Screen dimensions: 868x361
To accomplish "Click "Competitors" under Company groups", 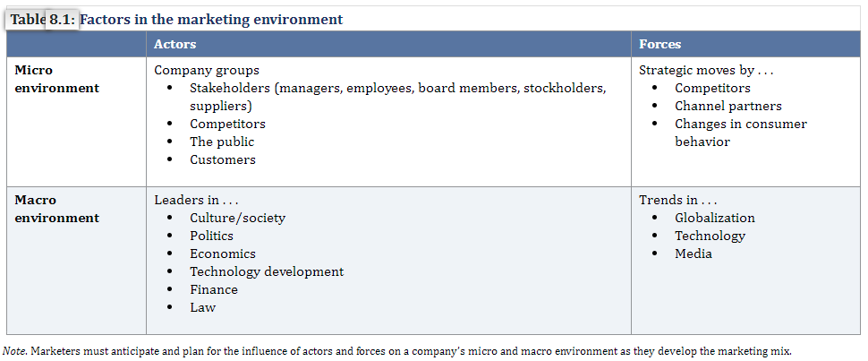I will (227, 124).
